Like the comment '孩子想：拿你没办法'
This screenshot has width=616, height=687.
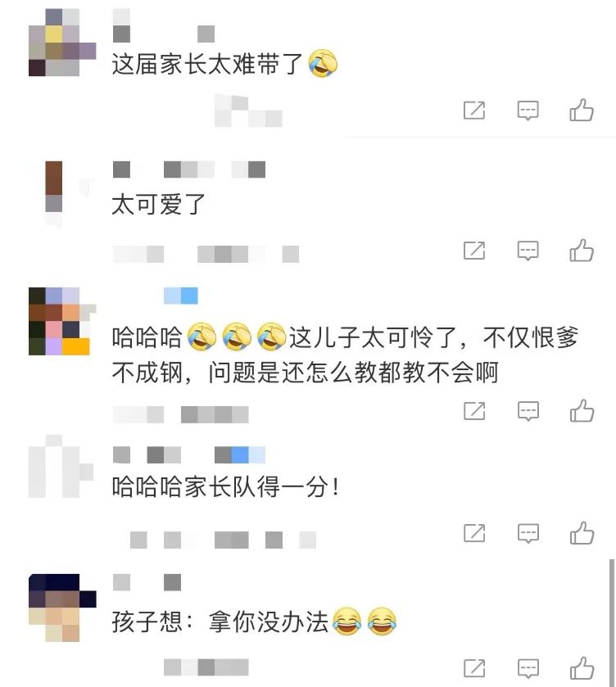click(582, 668)
